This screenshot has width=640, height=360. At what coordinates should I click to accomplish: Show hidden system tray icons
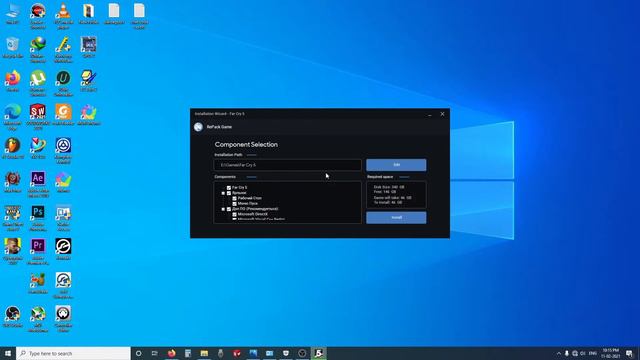(558, 353)
